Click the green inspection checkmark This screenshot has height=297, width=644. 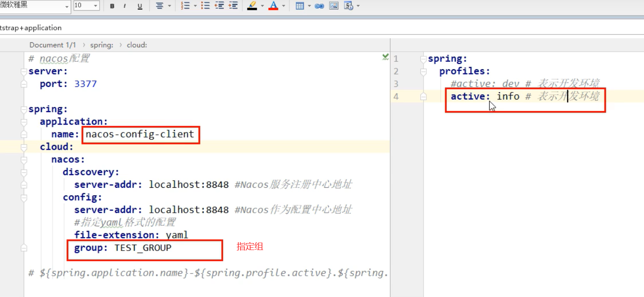385,57
